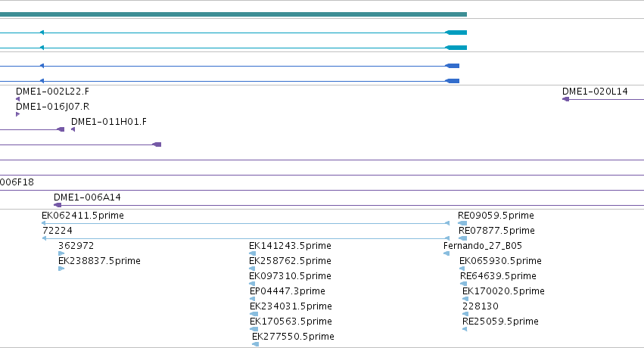Open the EK277550.5prime EST feature
The height and width of the screenshot is (348, 644).
pos(255,344)
